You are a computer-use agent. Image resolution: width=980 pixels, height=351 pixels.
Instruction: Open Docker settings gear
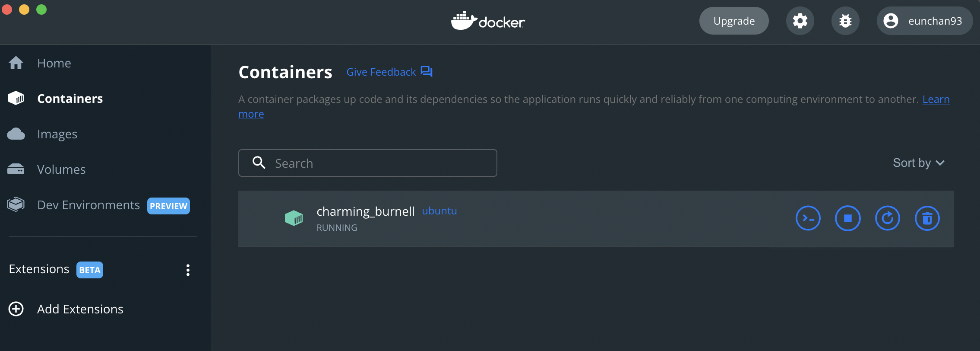coord(800,21)
